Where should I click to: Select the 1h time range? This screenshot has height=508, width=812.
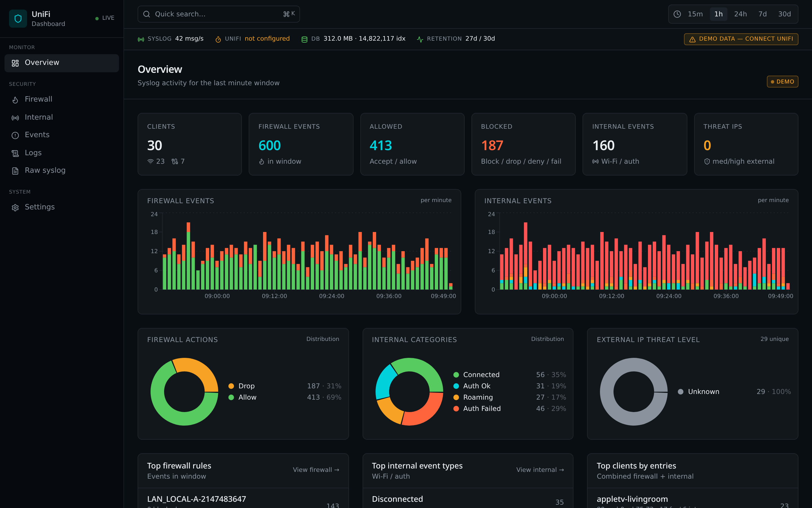point(718,14)
